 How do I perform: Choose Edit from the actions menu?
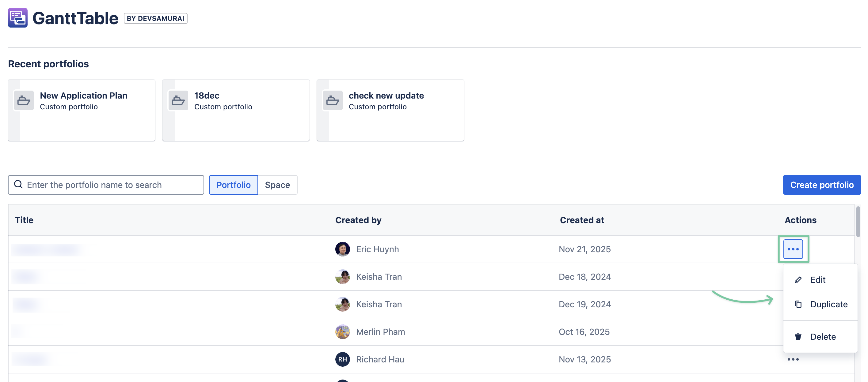[x=817, y=280]
